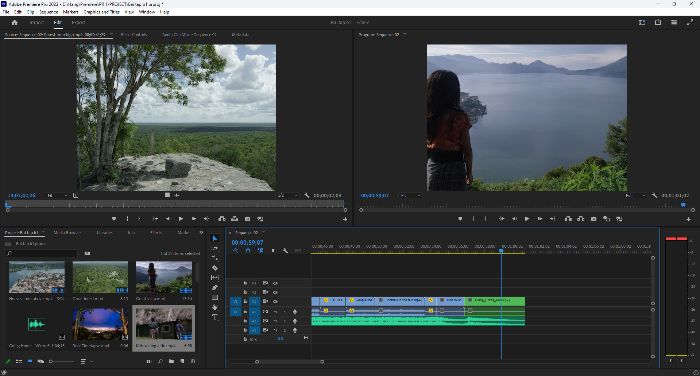
Task: Export frame from the Program monitor
Action: (x=593, y=219)
